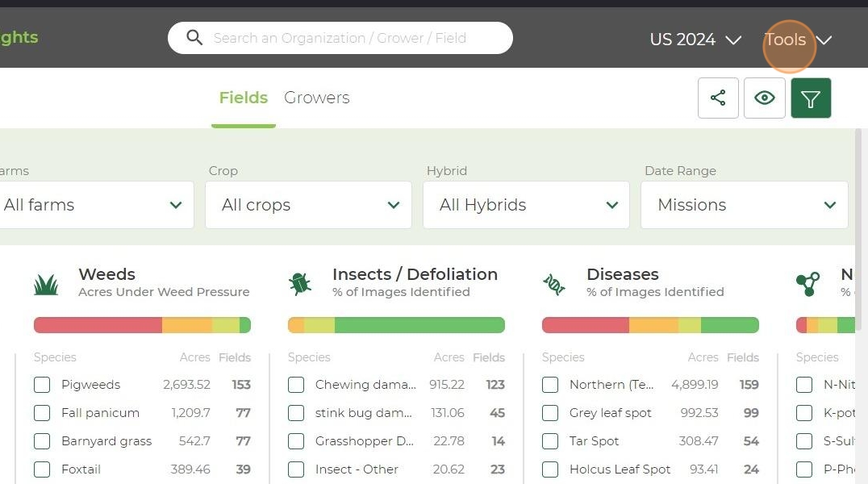Viewport: 868px width, 484px height.
Task: Toggle the eye visibility button
Action: (765, 98)
